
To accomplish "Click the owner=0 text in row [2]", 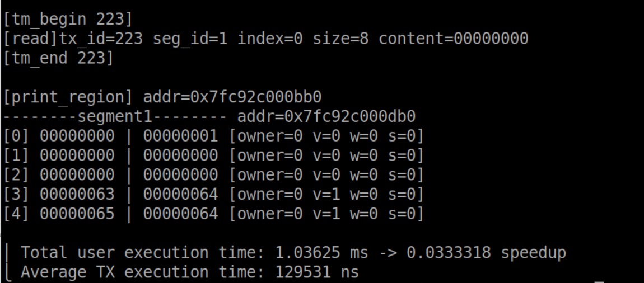I will [265, 175].
